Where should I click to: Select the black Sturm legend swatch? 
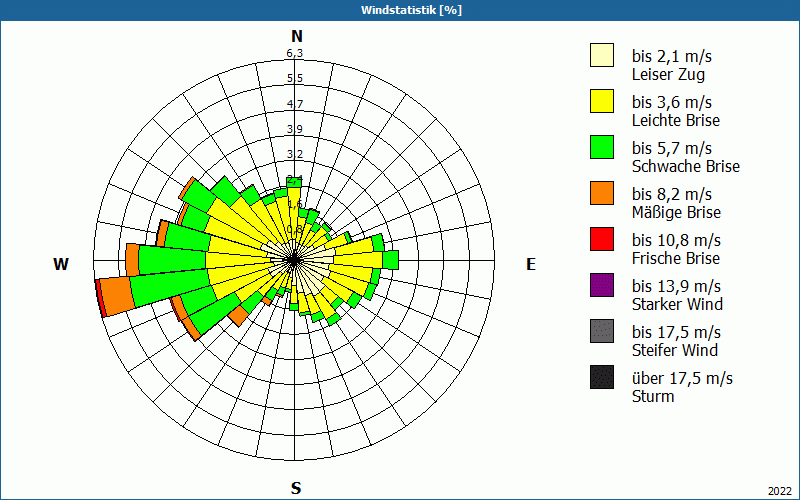pos(601,377)
